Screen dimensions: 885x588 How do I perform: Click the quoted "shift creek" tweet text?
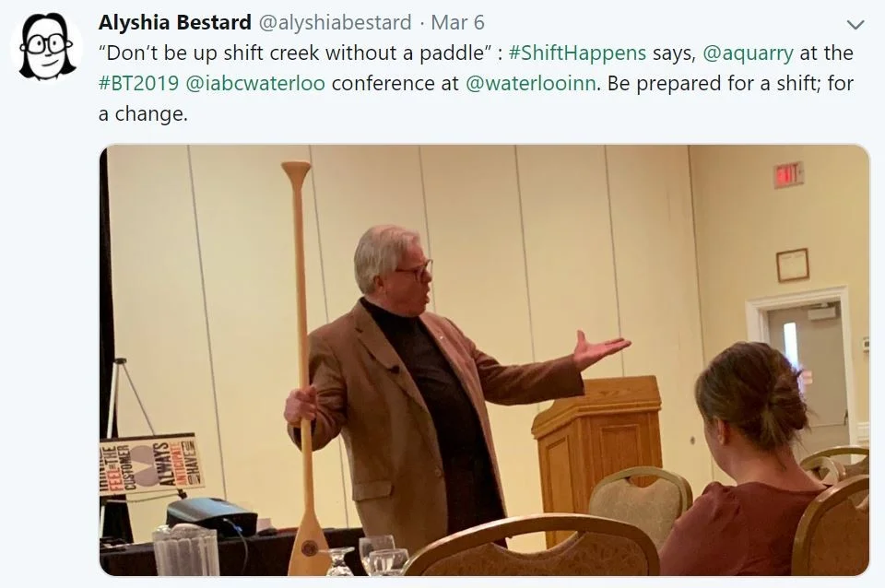coord(291,53)
